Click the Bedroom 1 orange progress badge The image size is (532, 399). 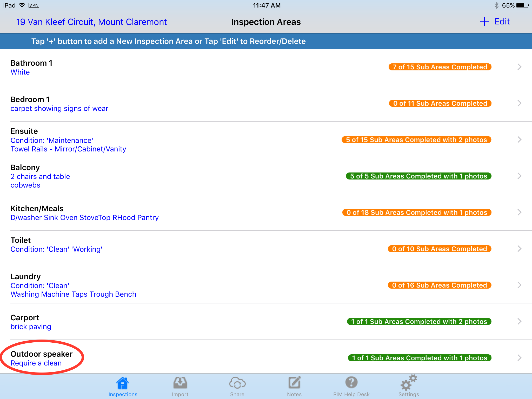click(x=440, y=103)
